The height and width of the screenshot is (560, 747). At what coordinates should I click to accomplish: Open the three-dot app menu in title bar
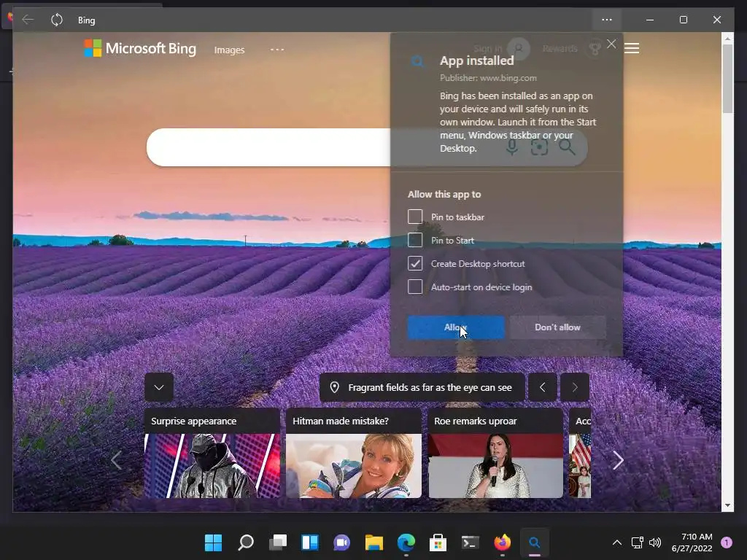[x=606, y=20]
